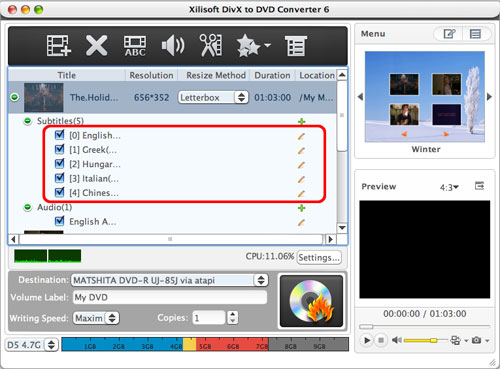Click the 01:03:00 duration cell

(273, 98)
